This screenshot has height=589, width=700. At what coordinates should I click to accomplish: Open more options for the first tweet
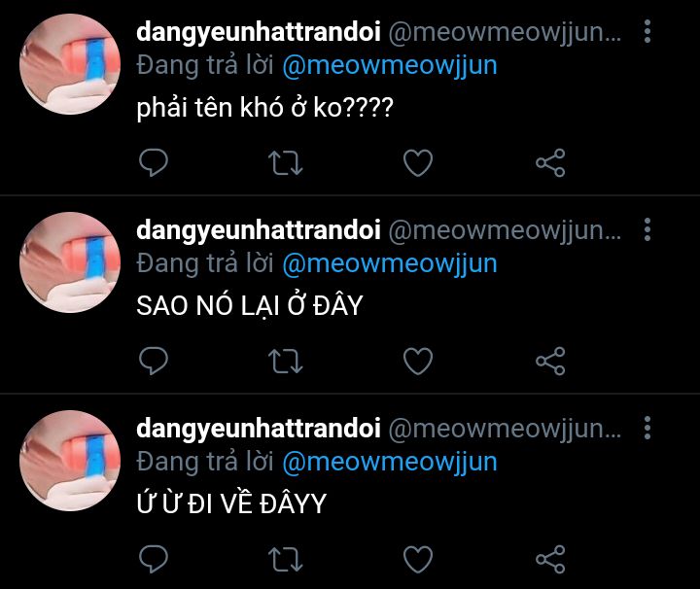[x=647, y=31]
